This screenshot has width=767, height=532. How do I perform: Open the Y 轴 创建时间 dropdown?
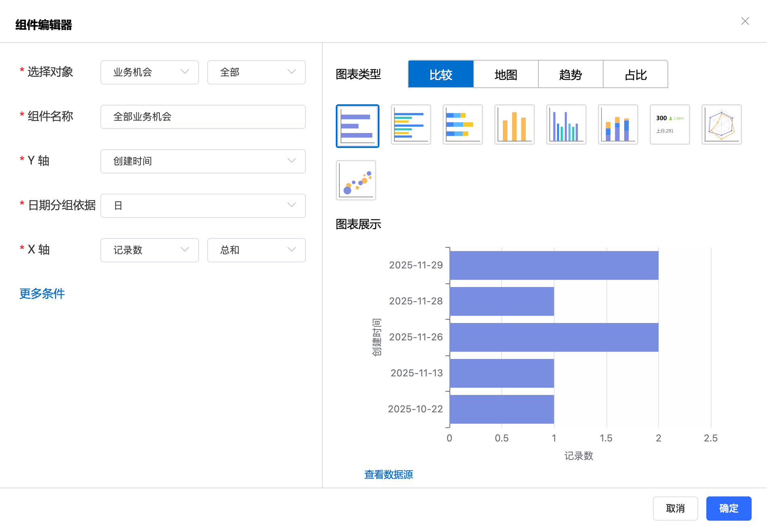click(x=203, y=161)
